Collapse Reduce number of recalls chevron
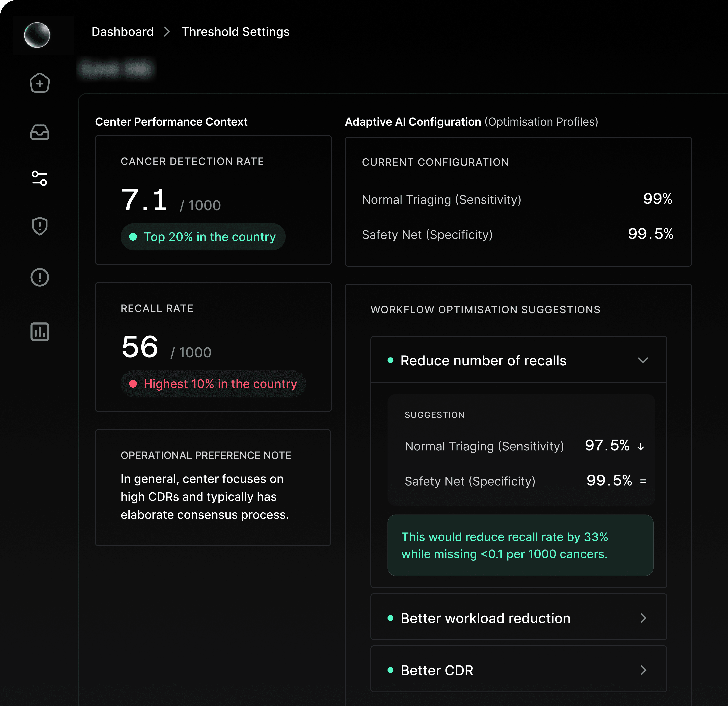728x706 pixels. pos(643,360)
